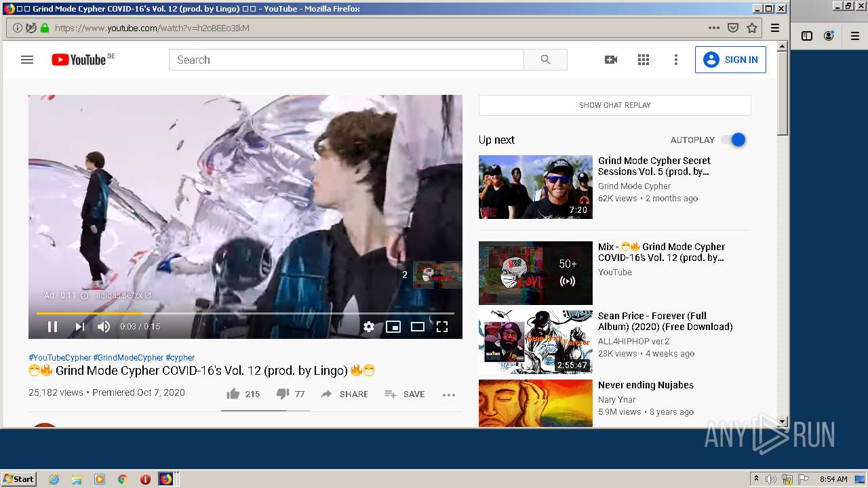
Task: Open Windows Explorer folder from taskbar
Action: tap(77, 479)
